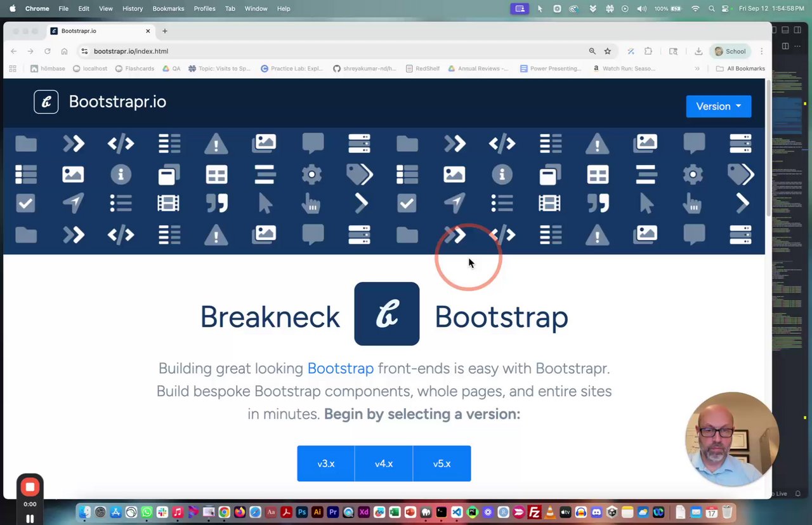Pause the screen recording
Screen dimensions: 812x525
tap(30, 518)
